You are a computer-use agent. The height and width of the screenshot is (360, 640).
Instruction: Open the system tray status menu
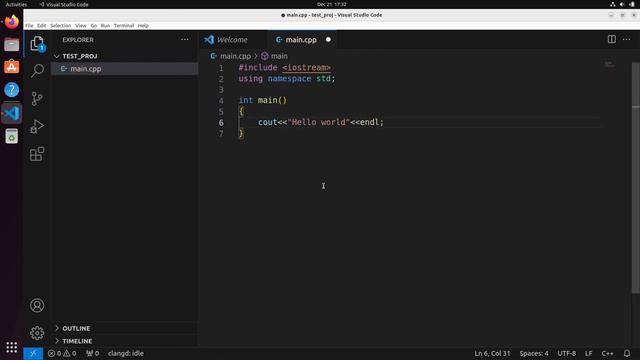coord(622,4)
